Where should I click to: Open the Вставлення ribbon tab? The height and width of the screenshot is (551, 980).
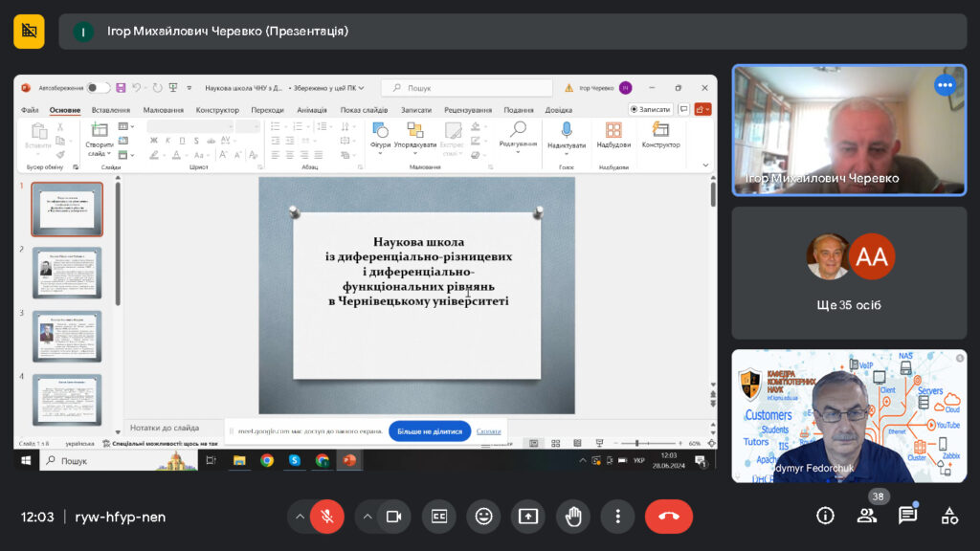[x=110, y=110]
